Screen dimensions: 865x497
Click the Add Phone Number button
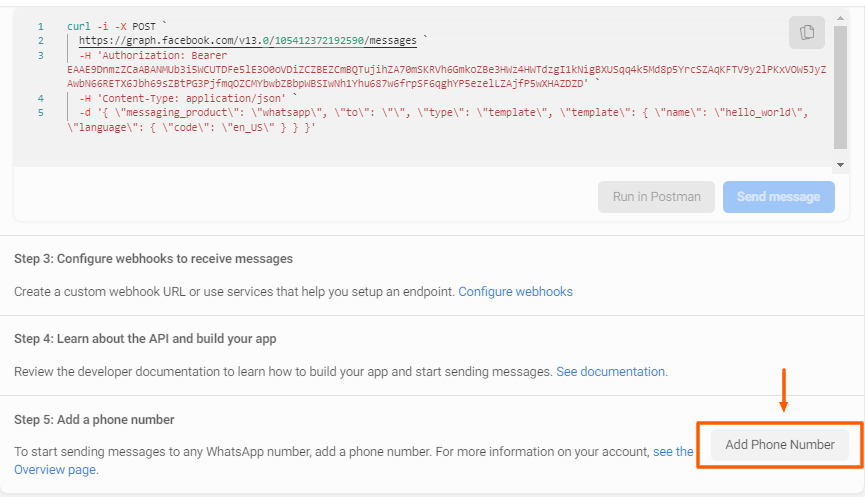779,445
